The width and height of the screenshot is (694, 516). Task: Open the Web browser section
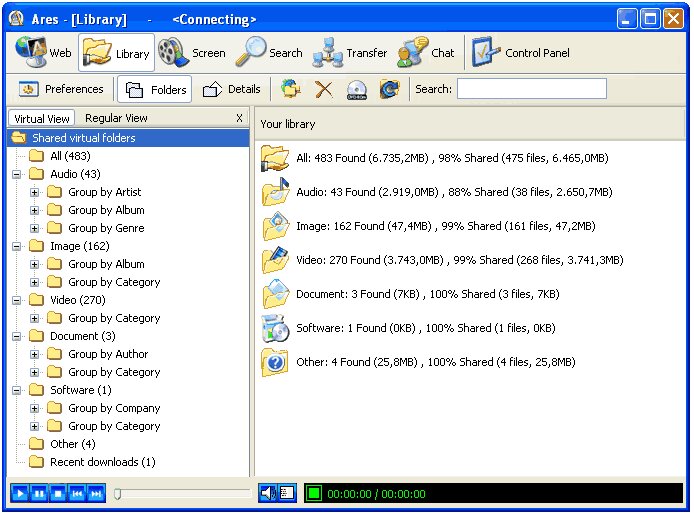click(x=43, y=53)
